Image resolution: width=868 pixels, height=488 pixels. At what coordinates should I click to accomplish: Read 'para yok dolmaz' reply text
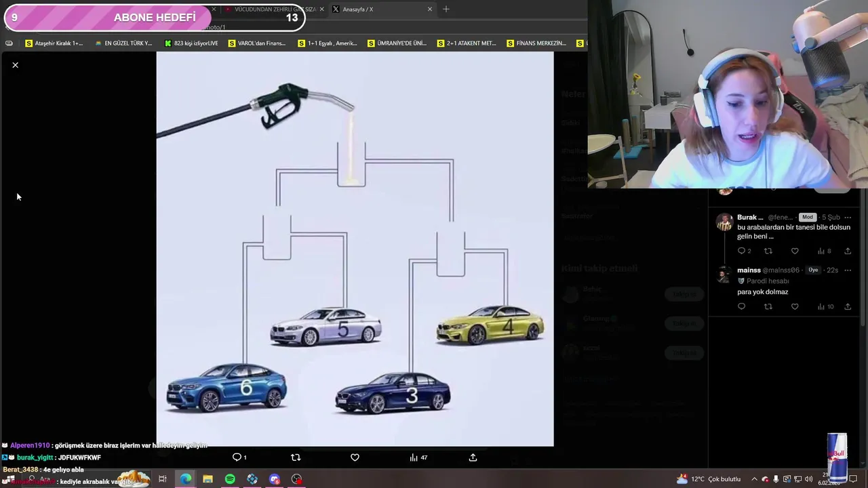(x=762, y=292)
